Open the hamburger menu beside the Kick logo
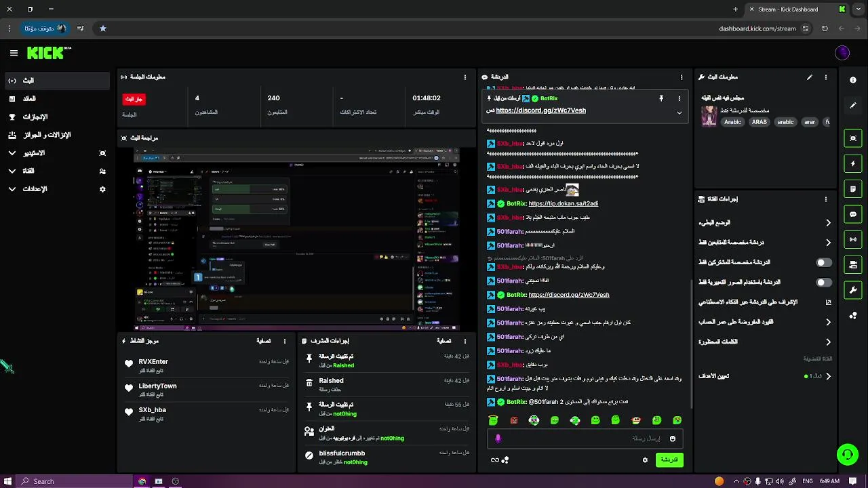Viewport: 868px width, 488px height. tap(14, 53)
